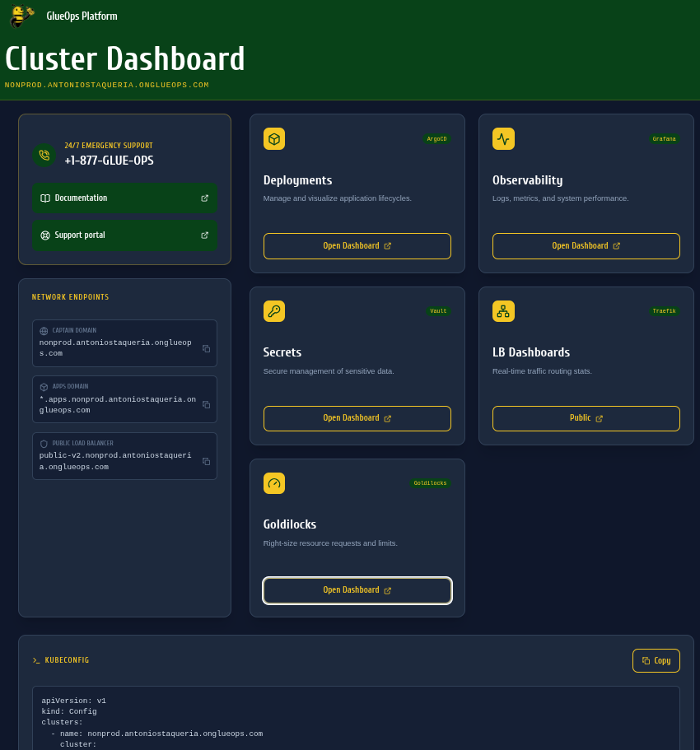Click the Observability card title

point(528,180)
